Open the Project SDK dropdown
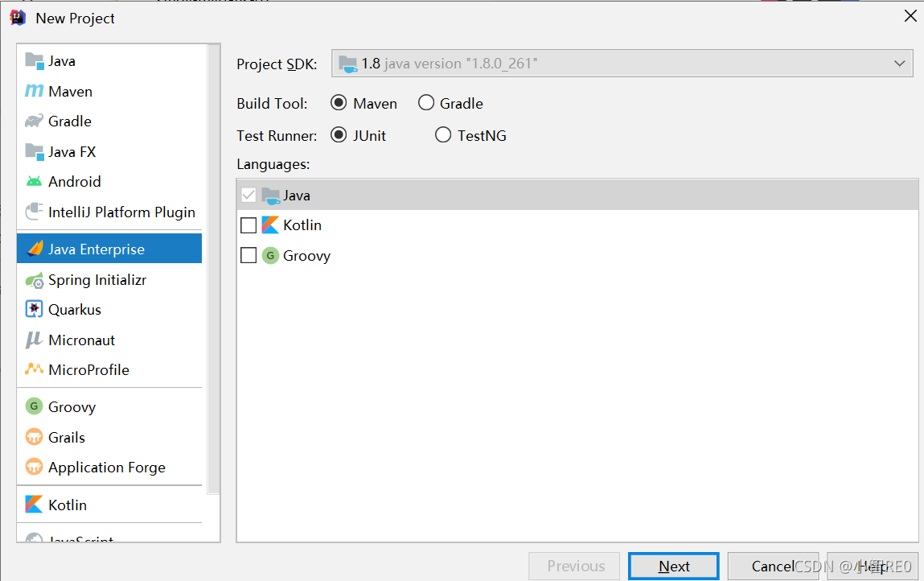Viewport: 924px width, 581px height. pyautogui.click(x=622, y=63)
